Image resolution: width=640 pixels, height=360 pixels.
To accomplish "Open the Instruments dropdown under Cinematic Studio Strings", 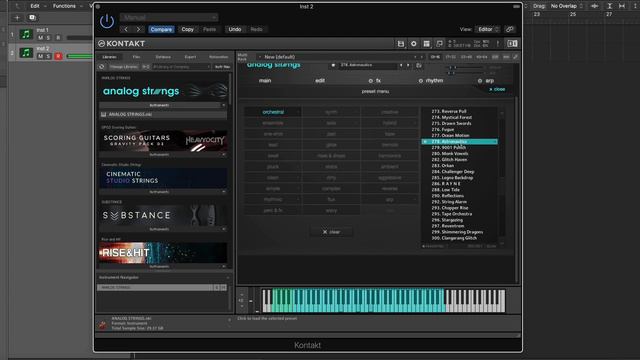I will click(162, 192).
